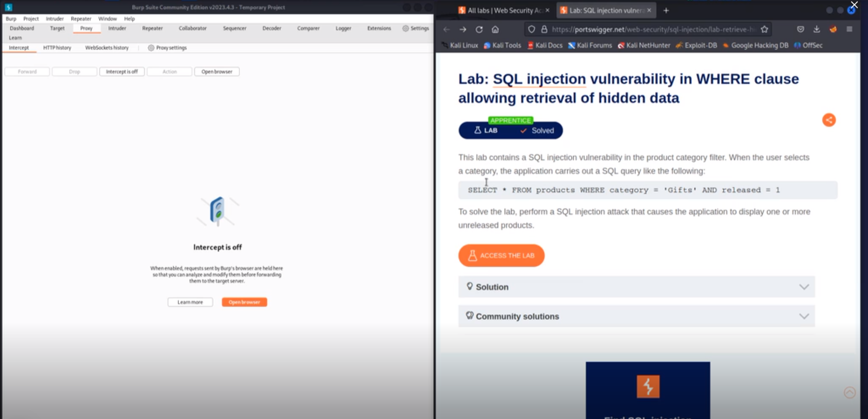Click the site security padlock icon
The height and width of the screenshot is (419, 868).
(x=544, y=29)
